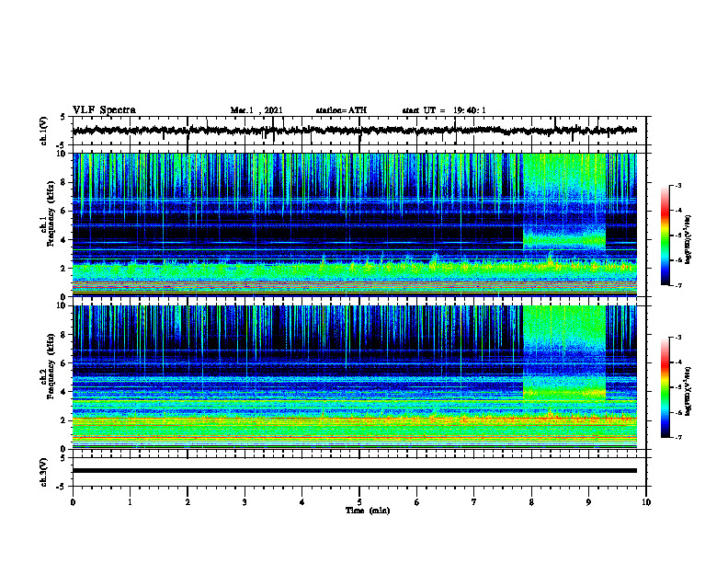Click the time axis tick label '5'
Viewport: 728px width, 563px height.
coord(359,502)
